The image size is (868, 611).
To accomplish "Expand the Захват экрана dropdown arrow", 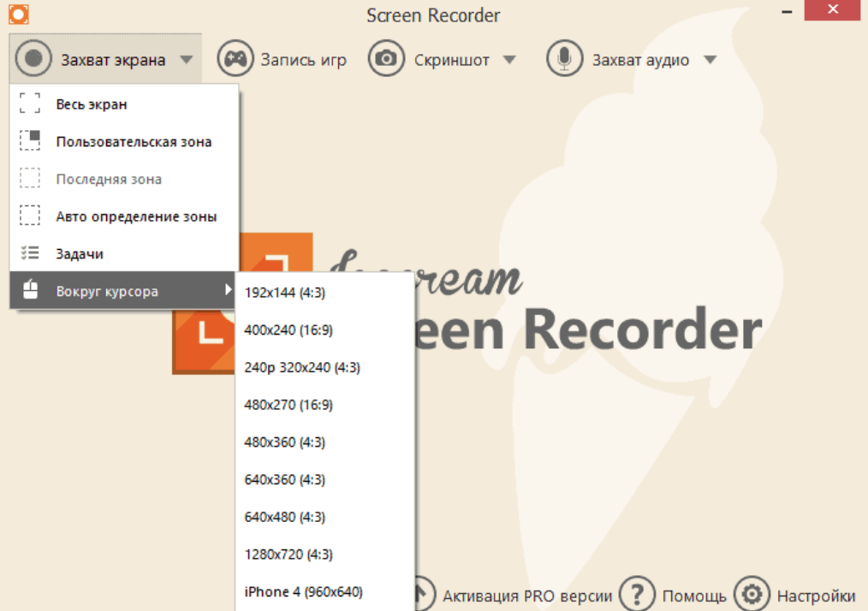I will tap(187, 59).
